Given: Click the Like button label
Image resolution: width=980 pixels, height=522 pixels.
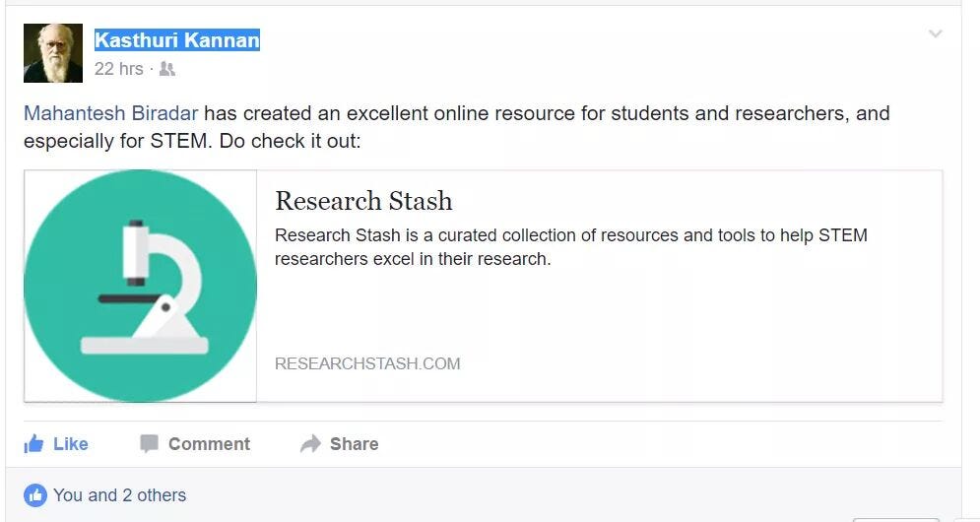Looking at the screenshot, I should click(x=71, y=444).
